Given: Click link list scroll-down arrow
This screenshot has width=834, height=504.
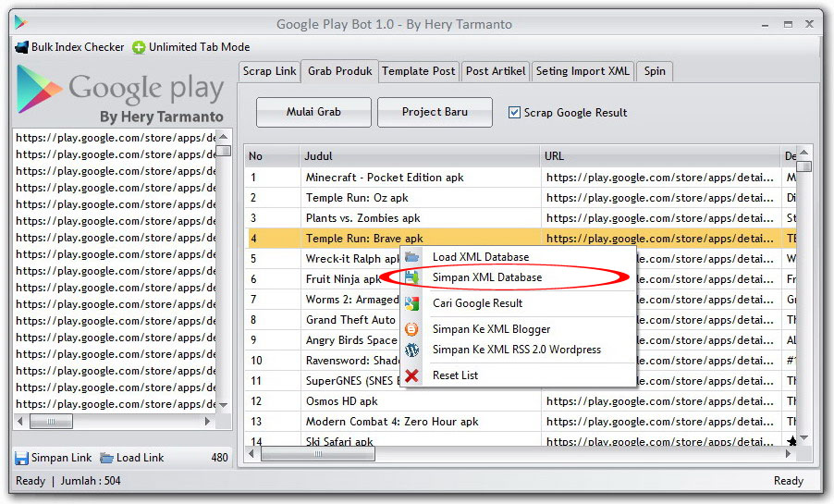Looking at the screenshot, I should pos(224,406).
